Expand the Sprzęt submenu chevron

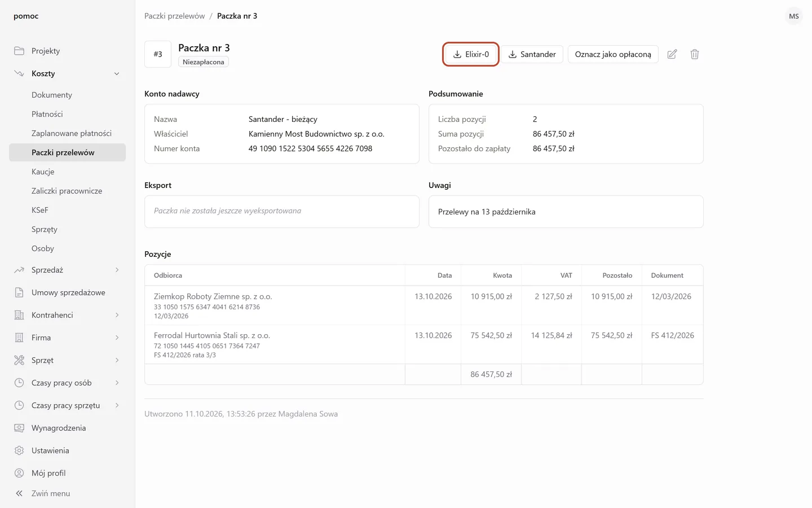[117, 360]
